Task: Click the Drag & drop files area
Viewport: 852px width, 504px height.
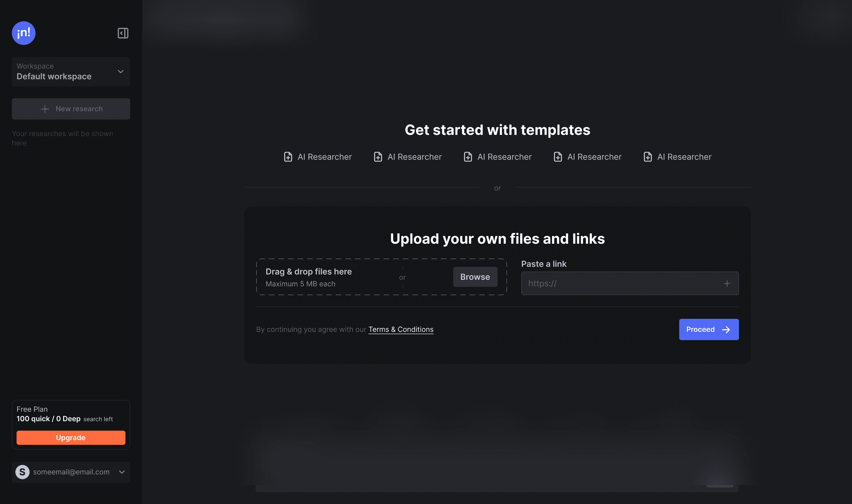Action: (326, 277)
